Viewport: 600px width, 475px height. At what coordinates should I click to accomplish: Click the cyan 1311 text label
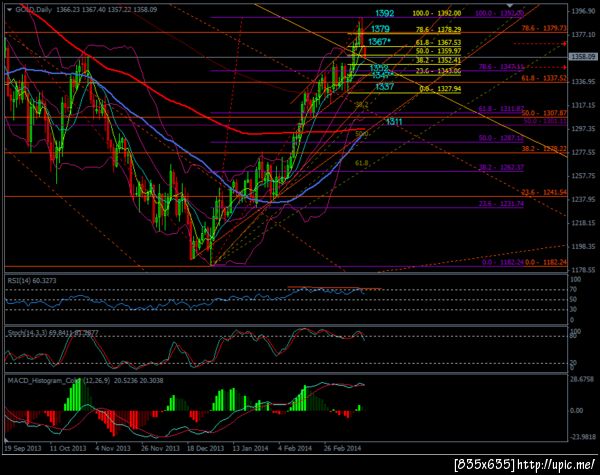[x=394, y=122]
